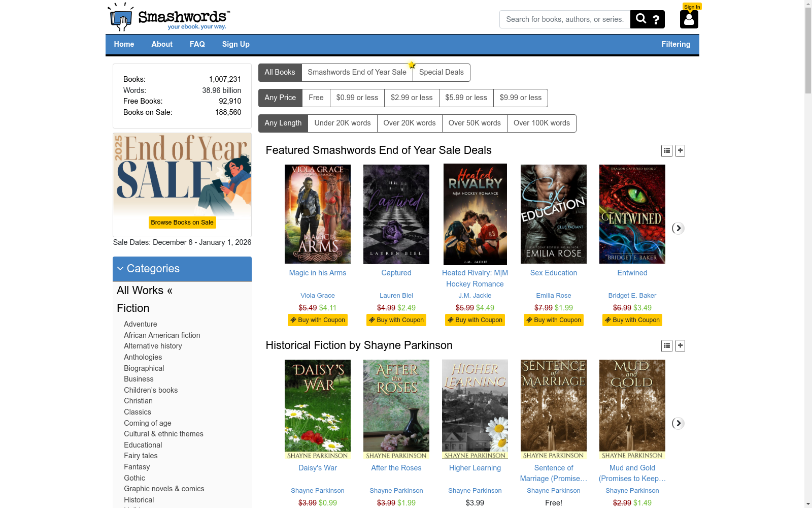Click the search magnifier icon
The image size is (812, 508).
tap(641, 19)
